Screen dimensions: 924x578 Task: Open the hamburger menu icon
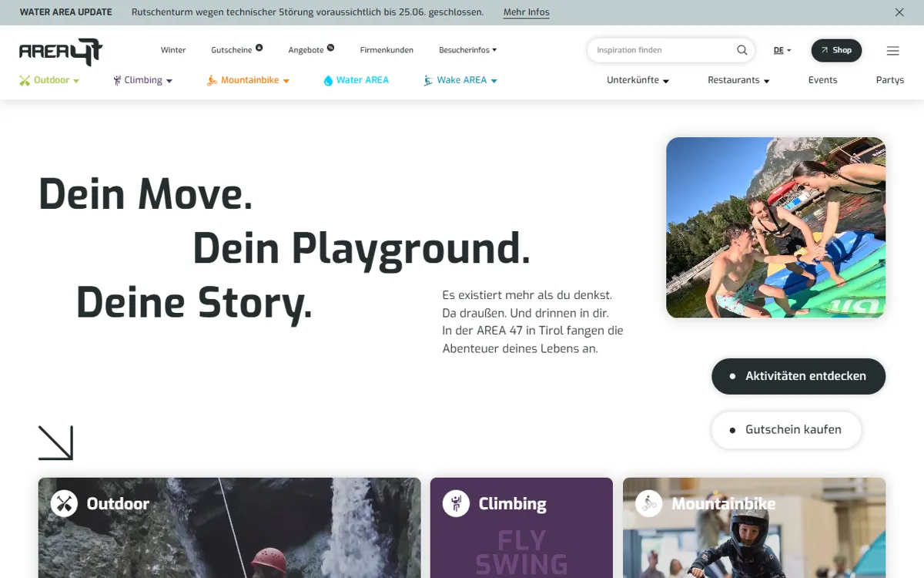tap(893, 51)
